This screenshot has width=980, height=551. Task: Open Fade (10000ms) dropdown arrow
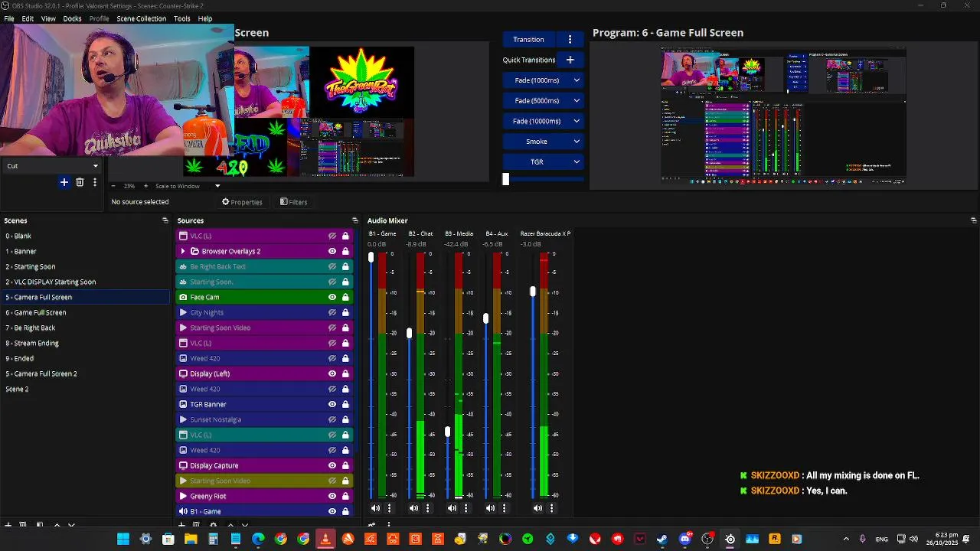577,121
